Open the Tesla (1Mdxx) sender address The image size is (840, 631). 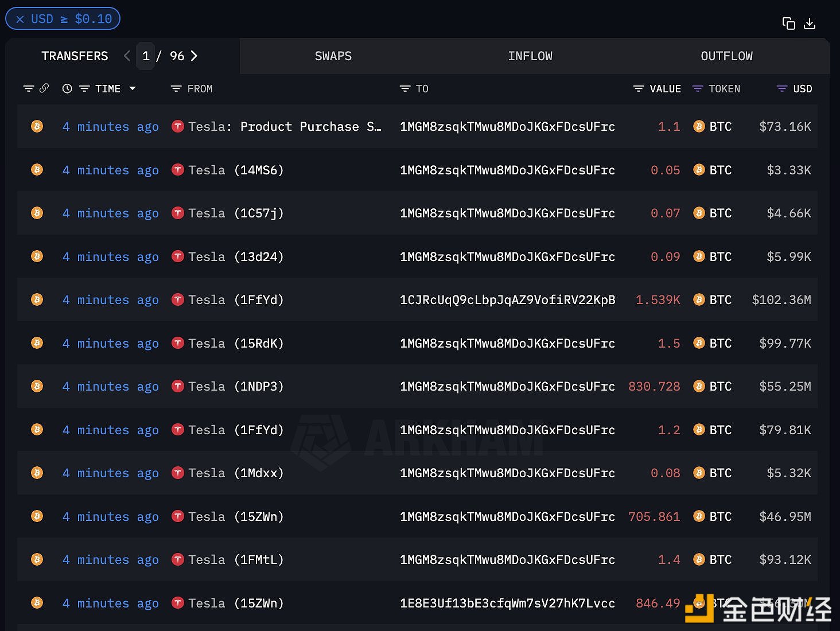click(x=236, y=473)
